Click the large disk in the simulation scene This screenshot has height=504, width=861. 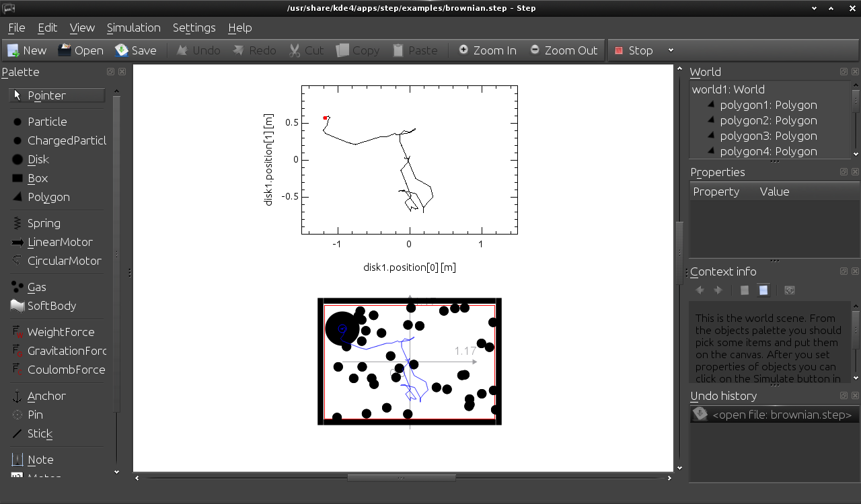click(342, 329)
